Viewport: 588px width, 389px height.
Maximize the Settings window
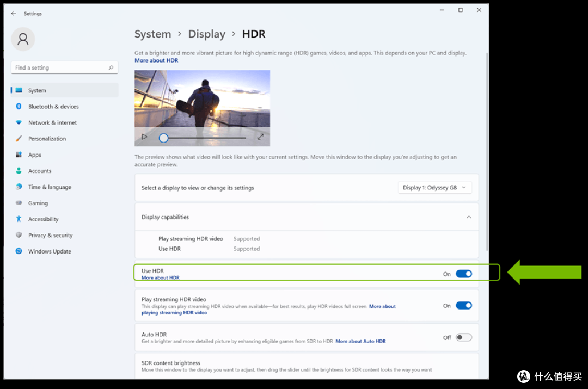[x=461, y=10]
